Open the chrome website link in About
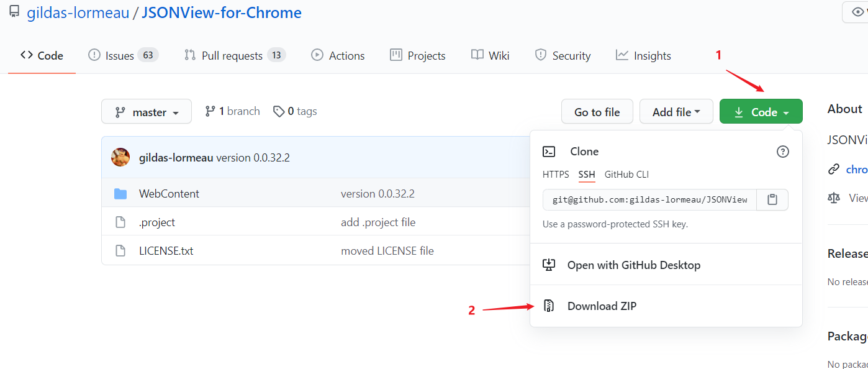This screenshot has height=369, width=868. point(857,170)
